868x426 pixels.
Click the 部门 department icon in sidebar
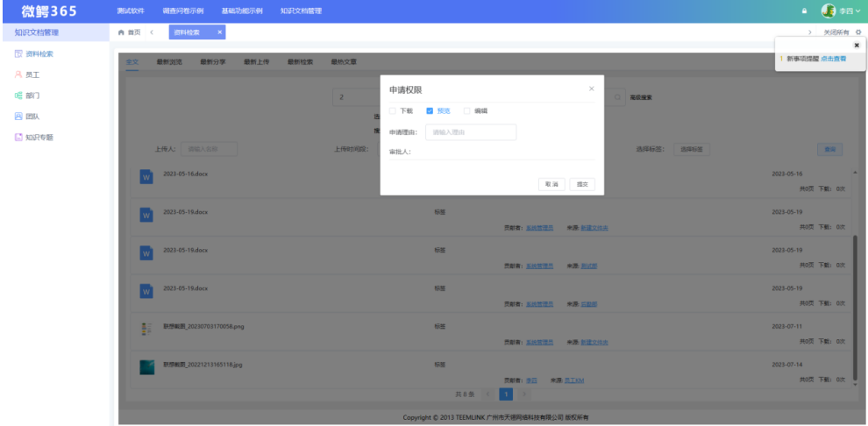click(x=18, y=95)
